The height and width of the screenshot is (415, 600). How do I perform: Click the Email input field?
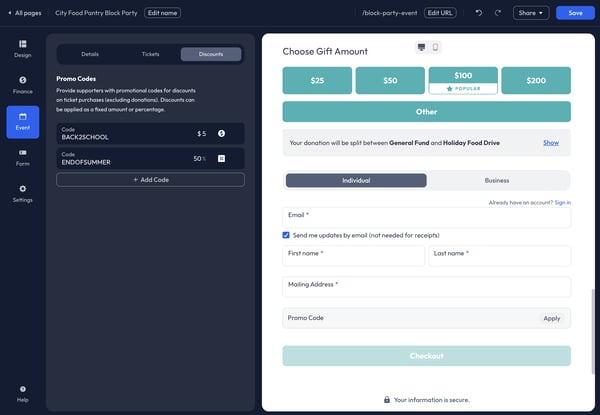[427, 218]
